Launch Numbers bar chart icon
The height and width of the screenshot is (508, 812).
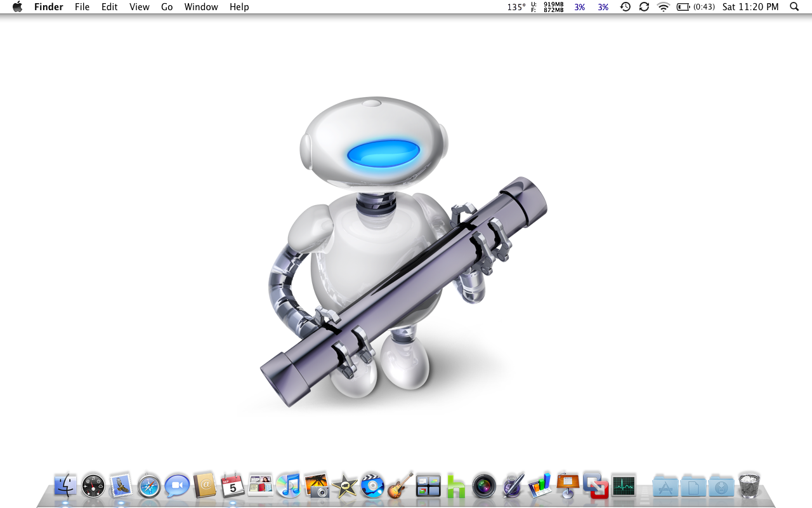click(x=540, y=485)
